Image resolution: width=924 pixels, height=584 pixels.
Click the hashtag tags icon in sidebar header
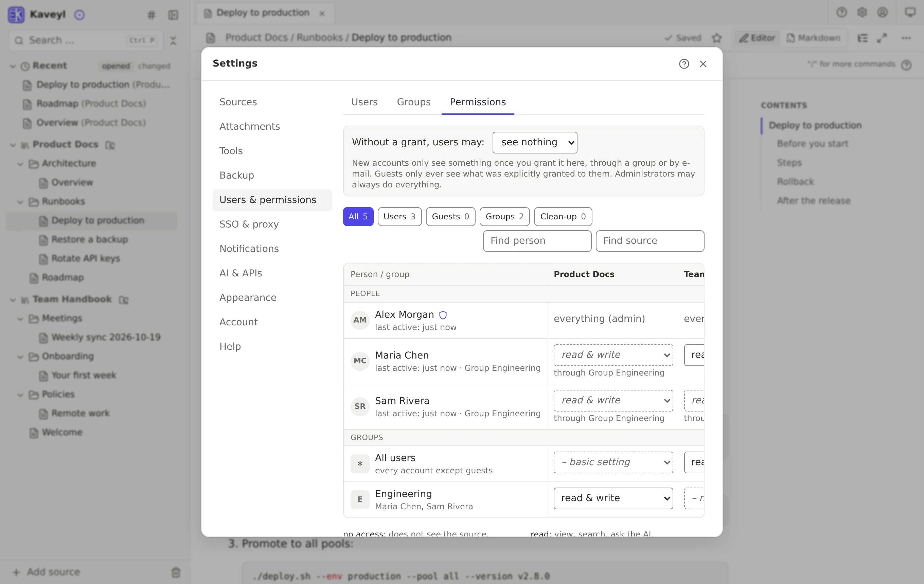pos(151,15)
